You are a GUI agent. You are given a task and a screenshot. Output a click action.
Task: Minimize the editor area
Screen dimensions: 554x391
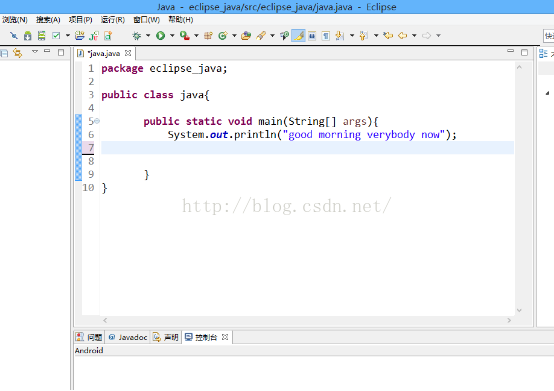(510, 51)
